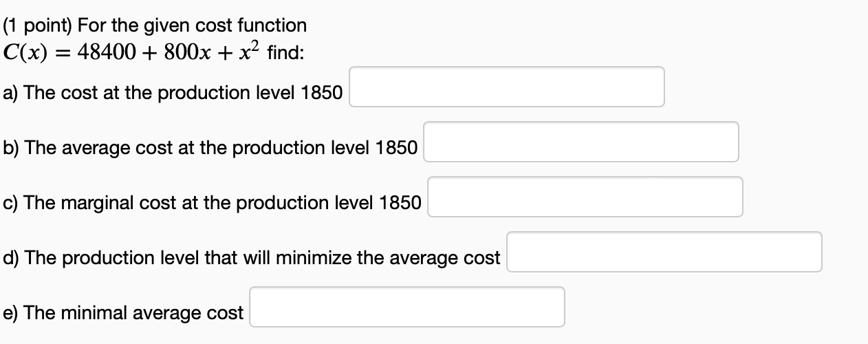Click the answer box for part a

click(x=507, y=87)
